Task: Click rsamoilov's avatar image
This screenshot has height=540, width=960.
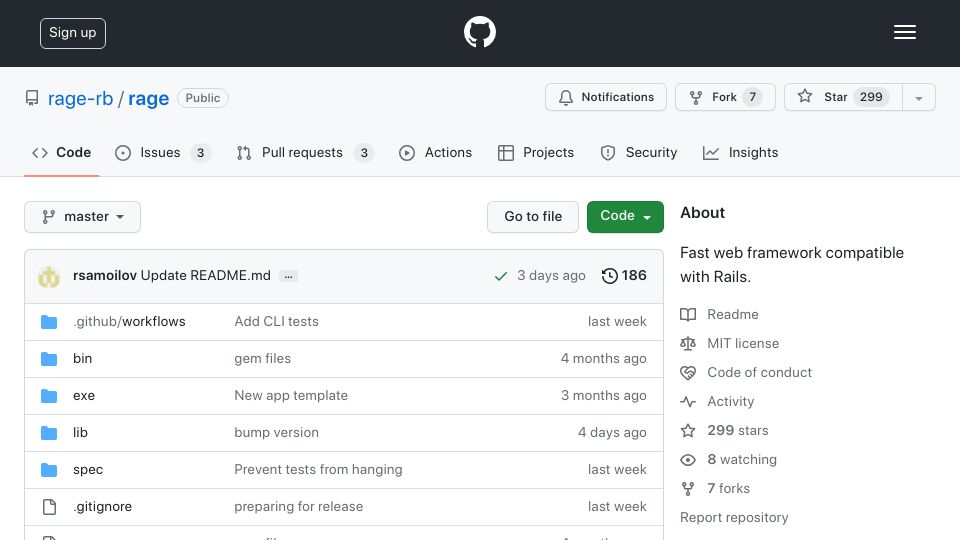Action: (49, 276)
